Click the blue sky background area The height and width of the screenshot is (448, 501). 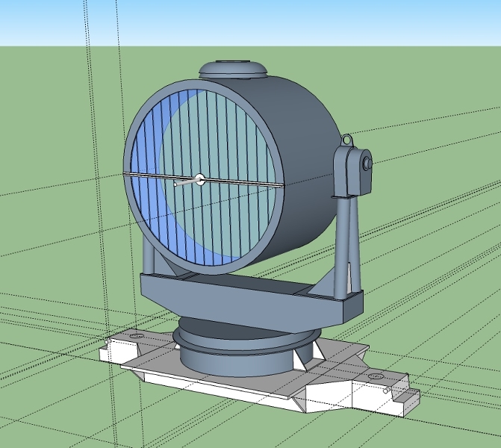(x=373, y=22)
